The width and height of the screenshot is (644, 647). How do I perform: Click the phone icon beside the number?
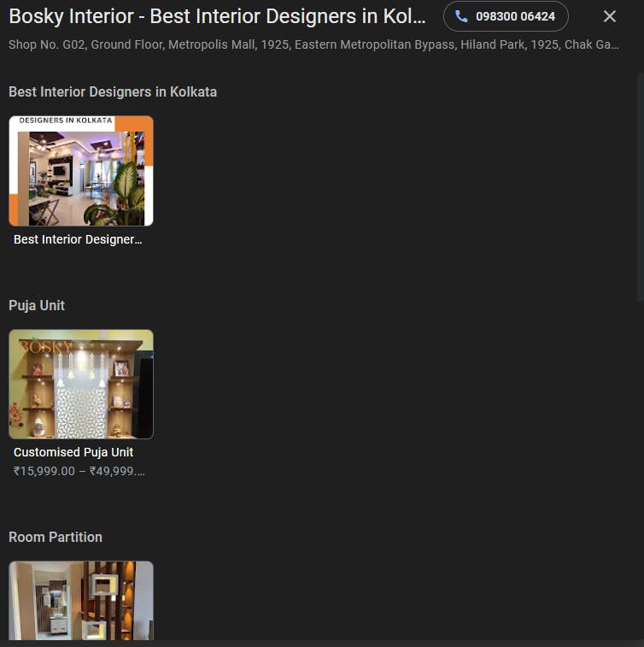pyautogui.click(x=461, y=16)
